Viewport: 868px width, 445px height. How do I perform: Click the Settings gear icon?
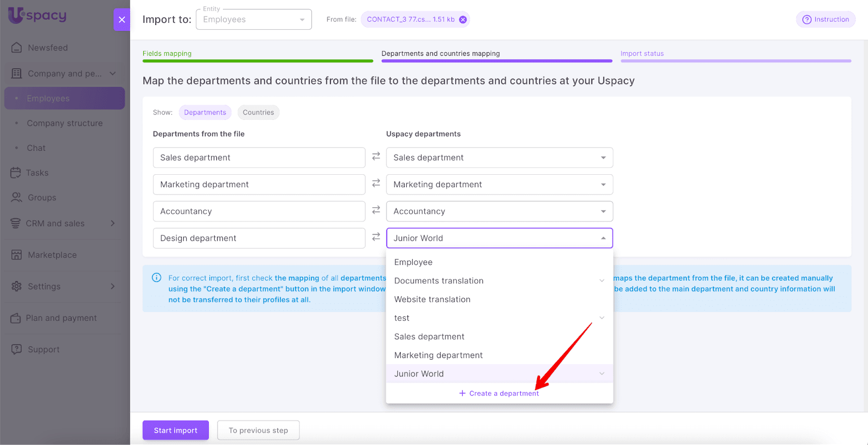point(17,287)
